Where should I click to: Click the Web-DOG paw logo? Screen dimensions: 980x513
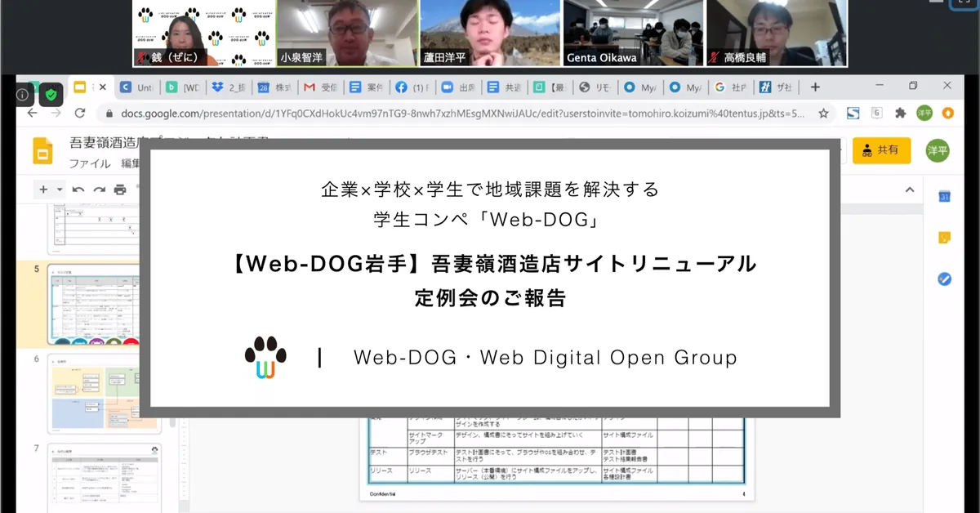point(265,357)
